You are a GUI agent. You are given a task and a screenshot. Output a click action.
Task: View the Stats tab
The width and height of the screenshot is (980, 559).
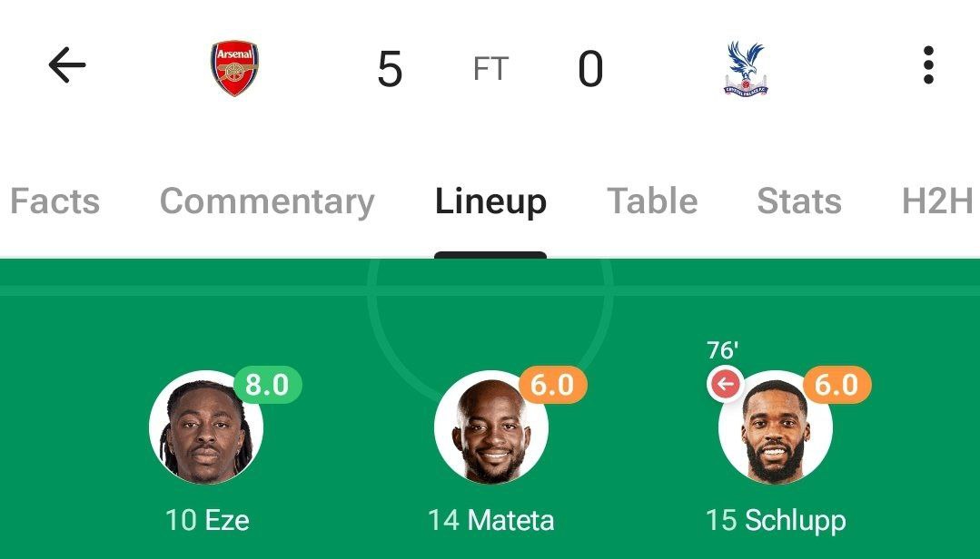click(x=799, y=201)
